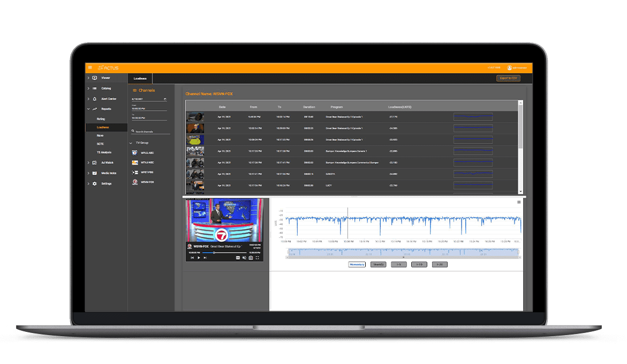Click the Alert Center bell icon
627x364 pixels.
tap(95, 98)
